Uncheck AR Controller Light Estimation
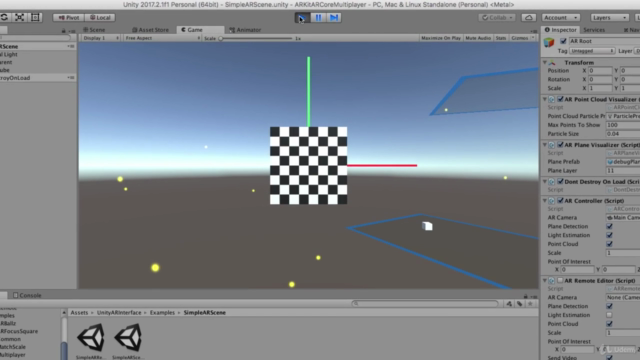The image size is (640, 360). point(609,235)
